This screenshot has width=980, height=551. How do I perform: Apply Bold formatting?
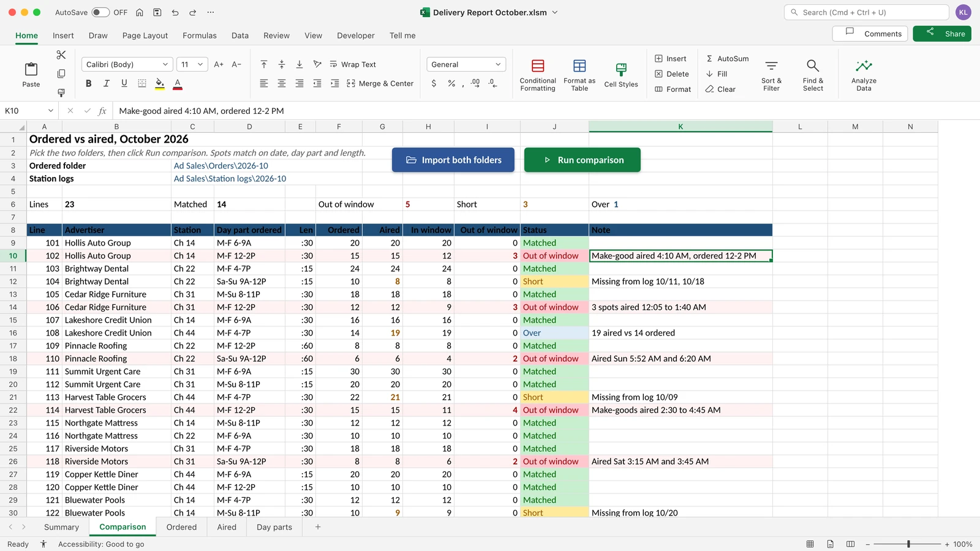tap(88, 83)
